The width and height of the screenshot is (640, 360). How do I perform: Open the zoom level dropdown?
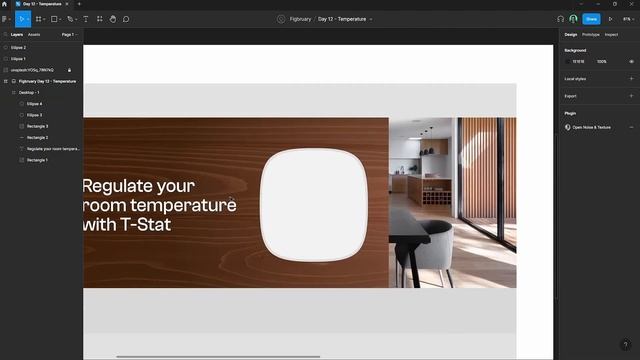(x=628, y=19)
